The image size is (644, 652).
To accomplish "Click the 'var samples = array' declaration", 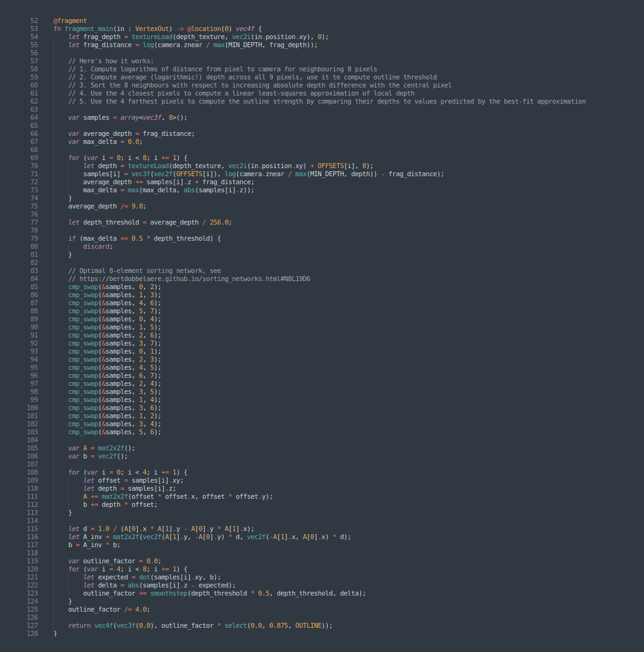I will (x=127, y=117).
